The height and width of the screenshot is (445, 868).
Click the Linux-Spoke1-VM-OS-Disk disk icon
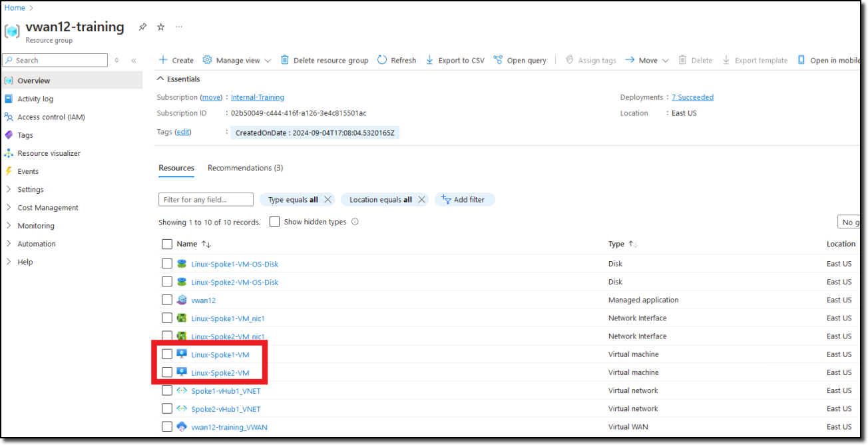tap(182, 264)
